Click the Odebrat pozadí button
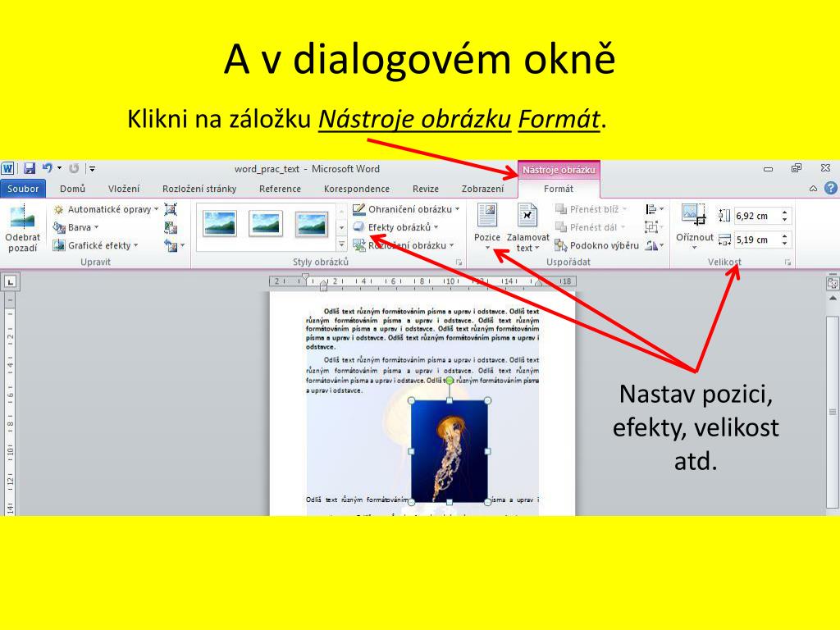The width and height of the screenshot is (840, 630). pyautogui.click(x=22, y=228)
